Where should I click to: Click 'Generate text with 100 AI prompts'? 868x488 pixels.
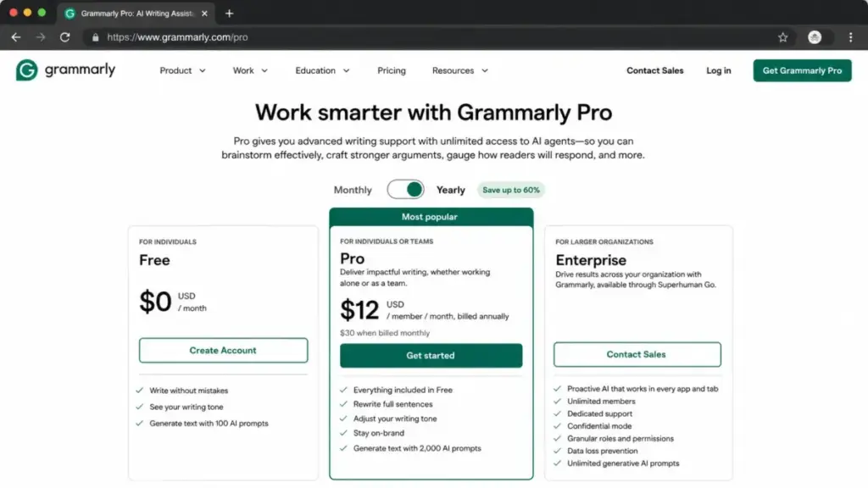tap(209, 424)
